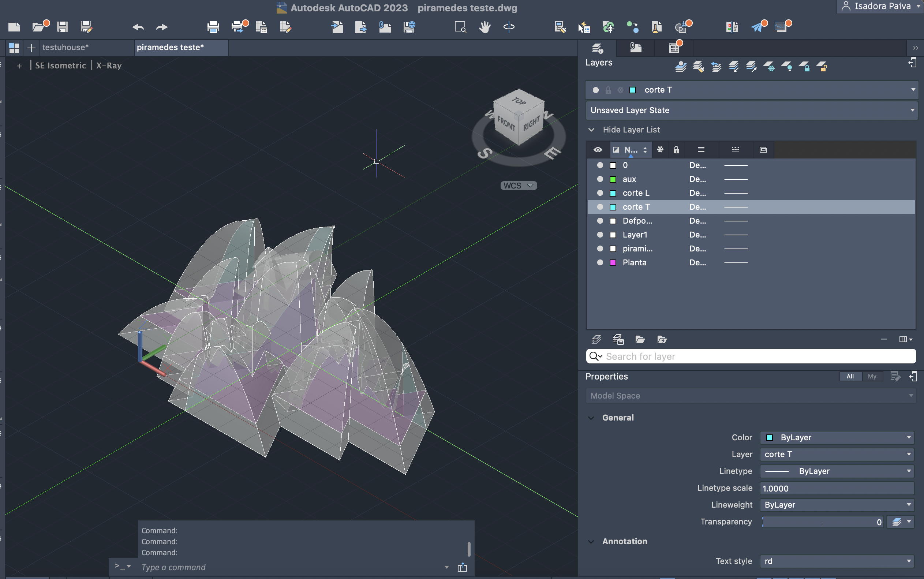
Task: Click the WCS coordinate system button
Action: coord(518,186)
